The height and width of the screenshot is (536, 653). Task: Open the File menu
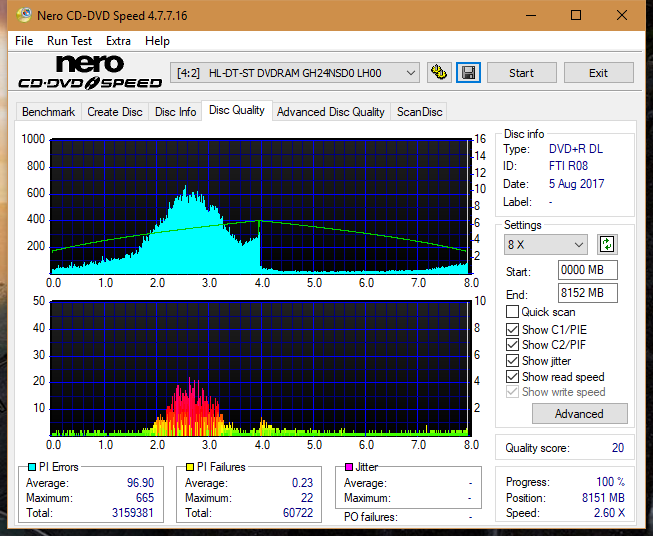pyautogui.click(x=24, y=41)
